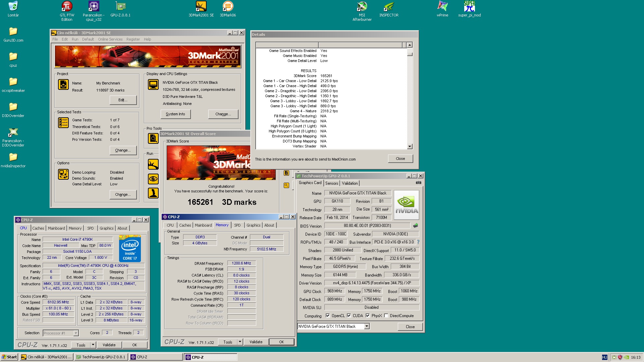Click the Run game figure icon
The height and width of the screenshot is (362, 644).
153,193
